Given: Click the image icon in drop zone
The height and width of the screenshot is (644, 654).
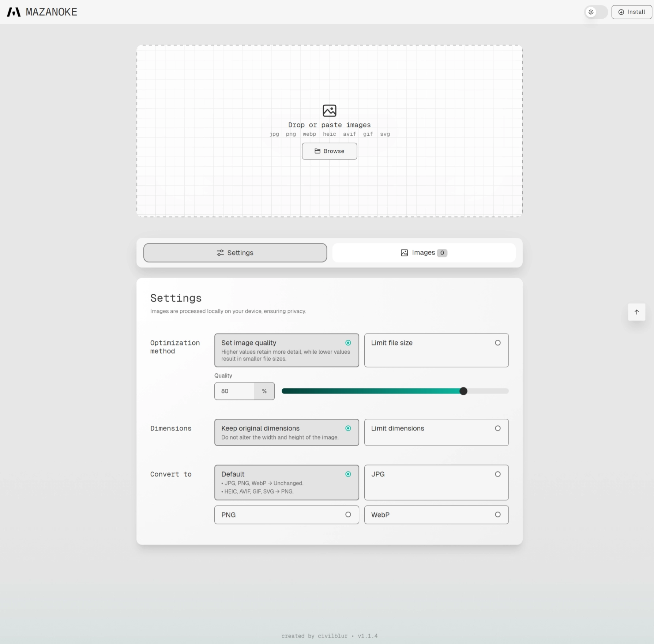Looking at the screenshot, I should [x=330, y=110].
